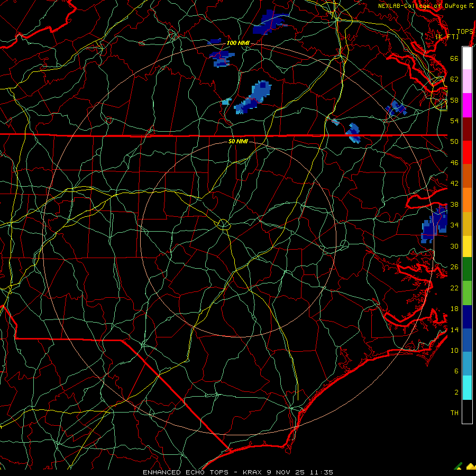
Task: Click the yellow mound icon in bottom-right corner
Action: click(471, 466)
